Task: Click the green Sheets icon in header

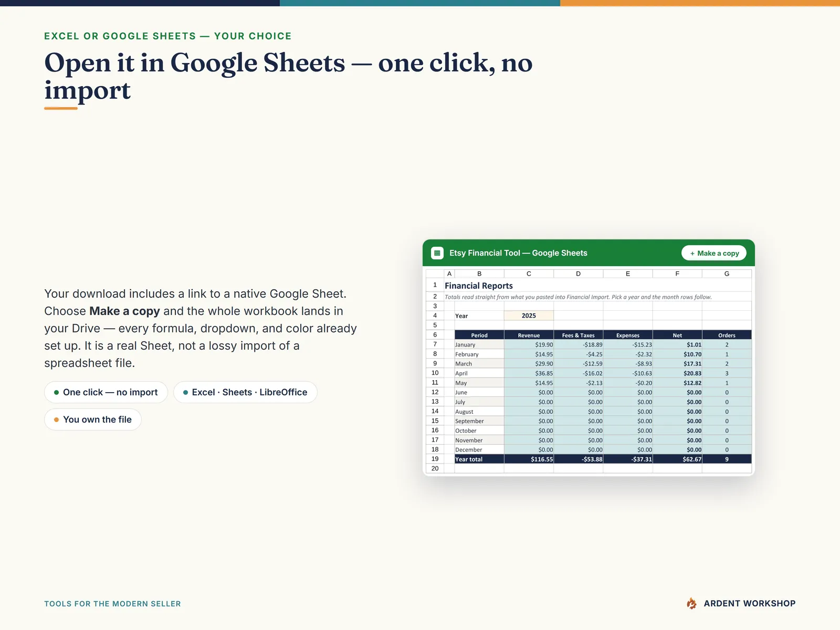Action: tap(437, 253)
